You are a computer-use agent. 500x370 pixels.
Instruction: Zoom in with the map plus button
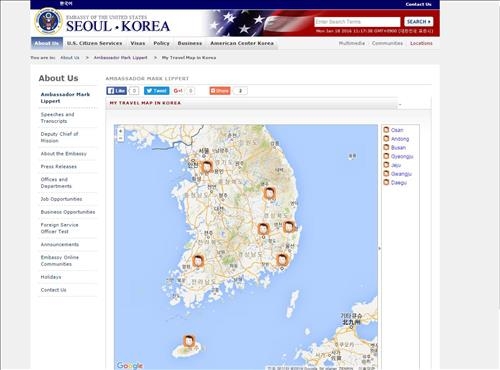click(120, 131)
